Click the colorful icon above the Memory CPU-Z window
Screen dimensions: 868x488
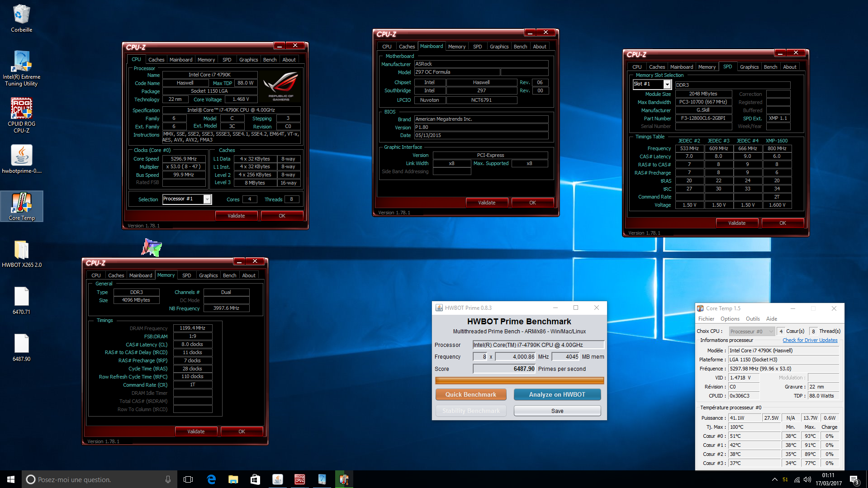pos(152,247)
